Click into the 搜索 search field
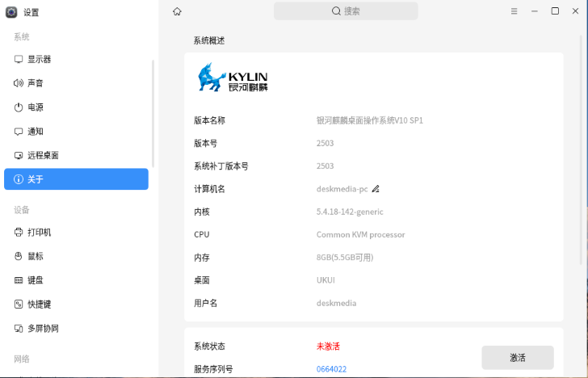 346,10
